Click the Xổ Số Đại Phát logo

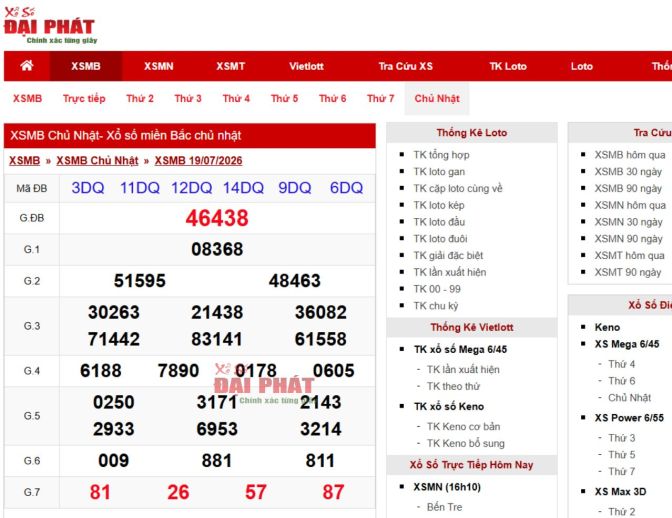click(x=50, y=25)
